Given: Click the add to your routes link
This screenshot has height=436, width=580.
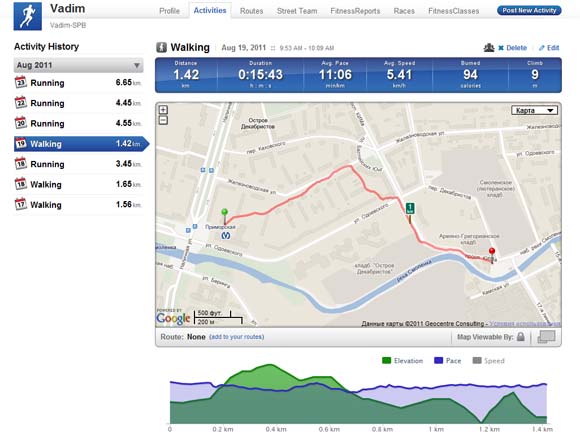Looking at the screenshot, I should [237, 337].
